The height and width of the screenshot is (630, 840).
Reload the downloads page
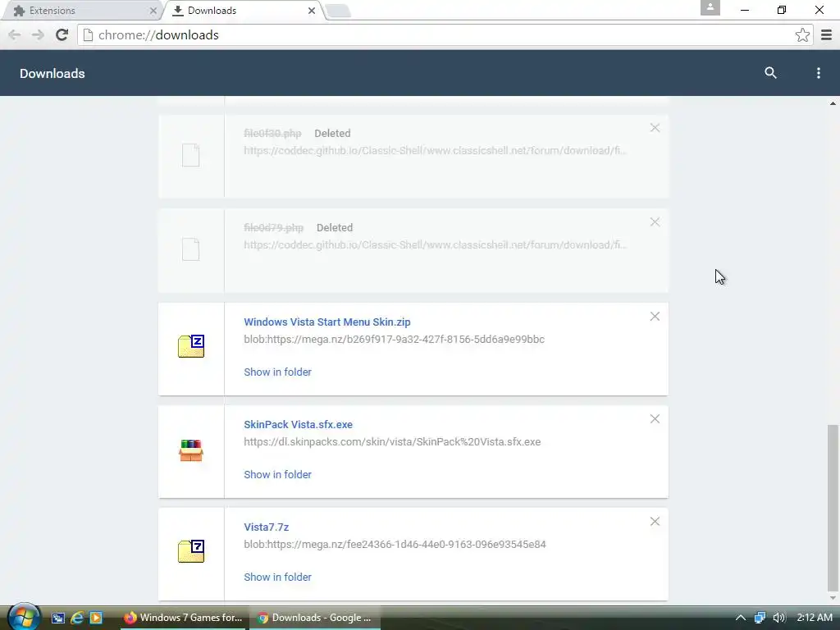pyautogui.click(x=62, y=34)
